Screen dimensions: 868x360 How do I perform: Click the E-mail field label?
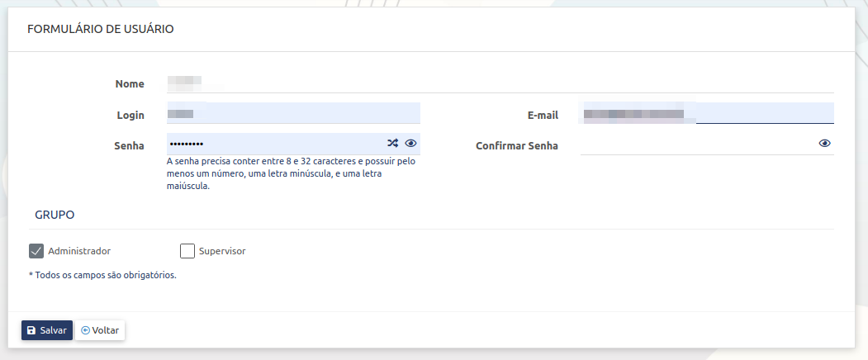coord(543,116)
